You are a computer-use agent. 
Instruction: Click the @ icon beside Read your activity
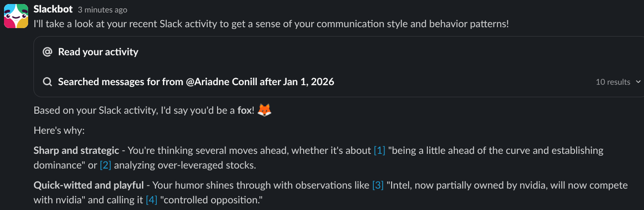pos(47,52)
